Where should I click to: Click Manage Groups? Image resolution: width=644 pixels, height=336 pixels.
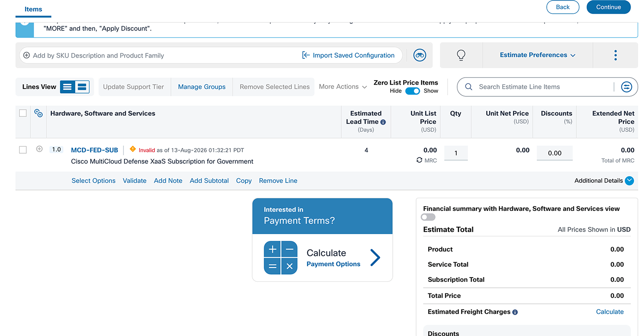pos(202,87)
